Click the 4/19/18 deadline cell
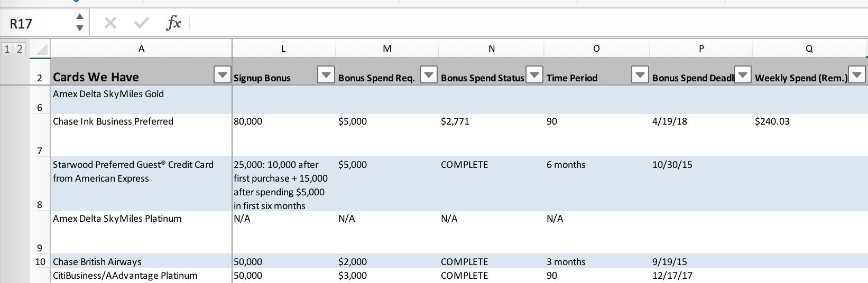868x283 pixels. coord(701,135)
